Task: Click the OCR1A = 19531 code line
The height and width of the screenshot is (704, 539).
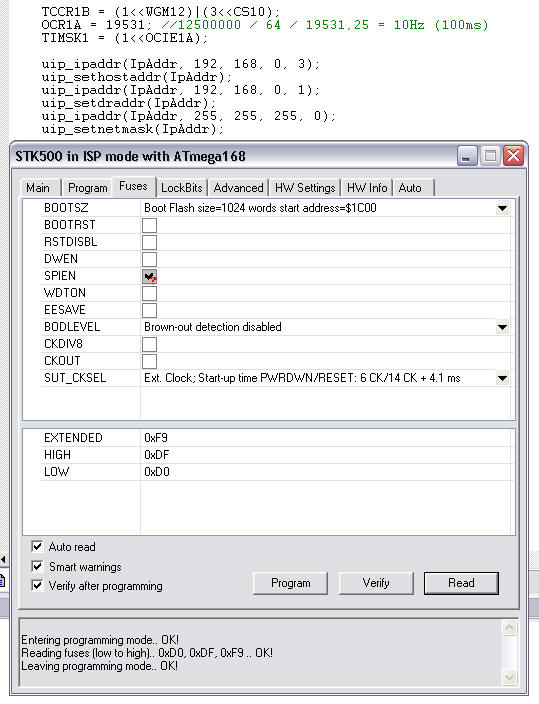Action: (x=265, y=25)
